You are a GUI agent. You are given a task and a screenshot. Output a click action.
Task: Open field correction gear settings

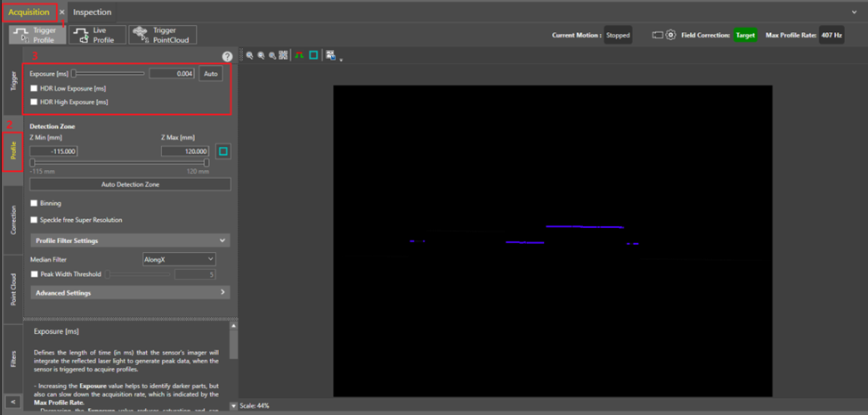pos(671,36)
